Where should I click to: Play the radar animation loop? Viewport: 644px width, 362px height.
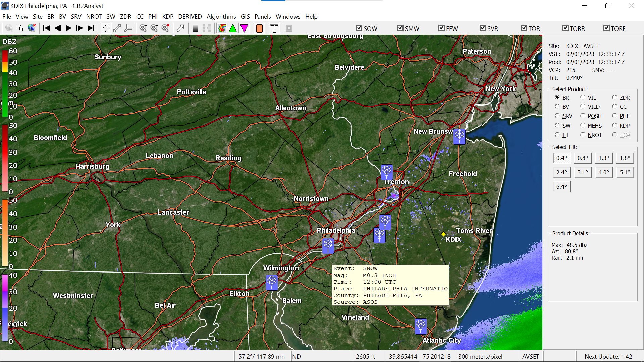coord(69,28)
